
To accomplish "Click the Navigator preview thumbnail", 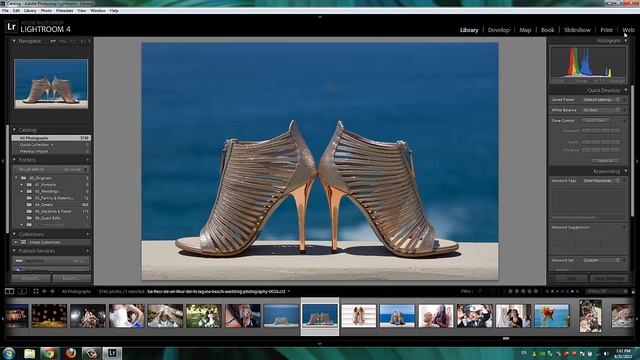I will (51, 84).
